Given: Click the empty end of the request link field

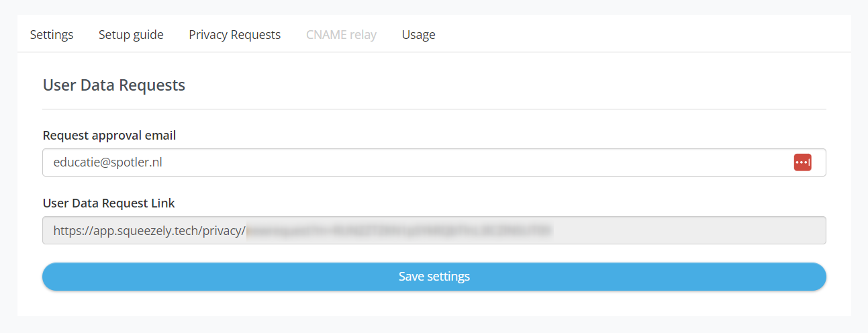Looking at the screenshot, I should pos(685,230).
